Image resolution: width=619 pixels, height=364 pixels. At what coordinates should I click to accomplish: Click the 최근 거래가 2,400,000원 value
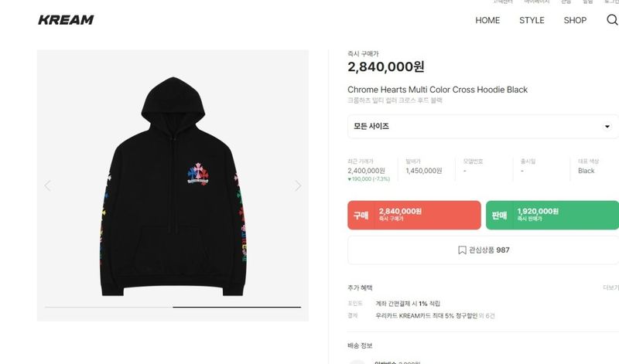366,171
